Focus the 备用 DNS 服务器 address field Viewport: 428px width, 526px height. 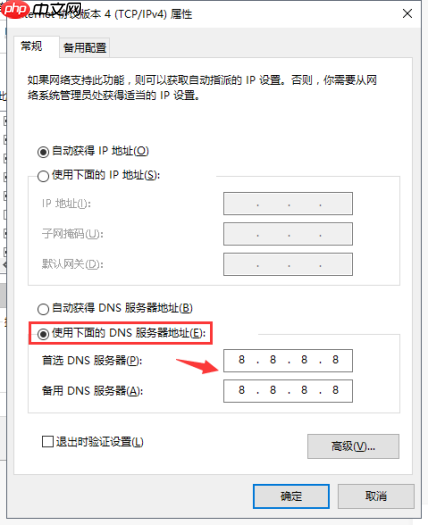(288, 391)
